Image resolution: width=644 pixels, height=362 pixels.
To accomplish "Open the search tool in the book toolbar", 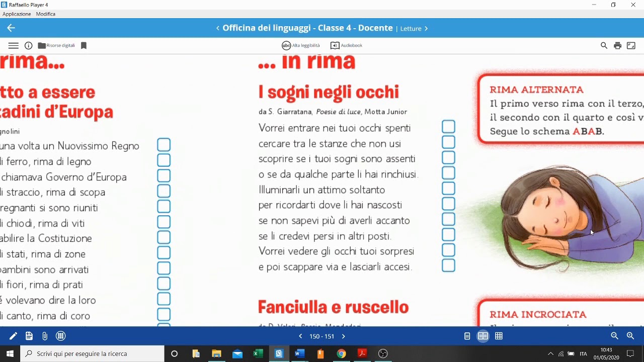I will coord(604,45).
